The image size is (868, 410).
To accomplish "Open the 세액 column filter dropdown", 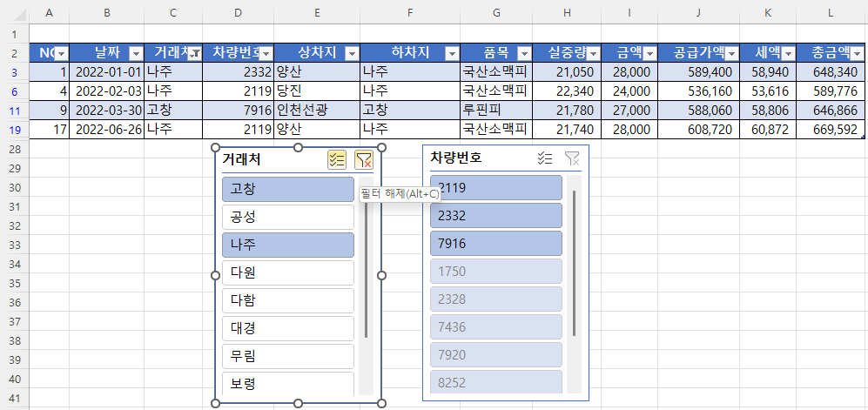I will (x=788, y=54).
